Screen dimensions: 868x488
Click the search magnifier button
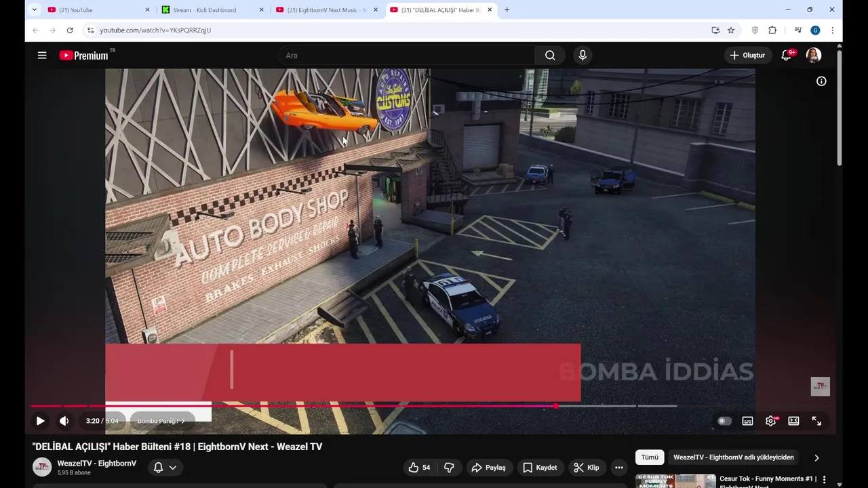pos(550,56)
